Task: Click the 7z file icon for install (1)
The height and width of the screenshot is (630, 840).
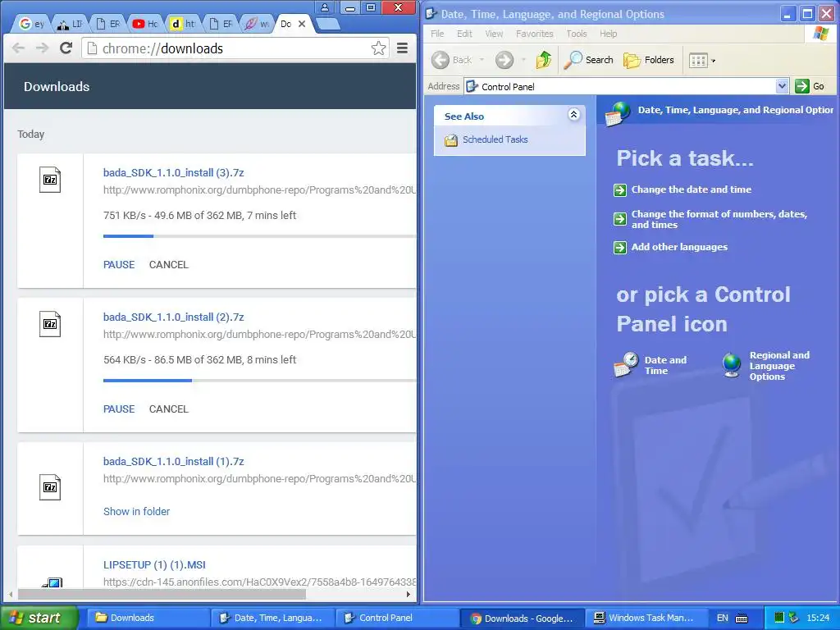Action: coord(50,487)
